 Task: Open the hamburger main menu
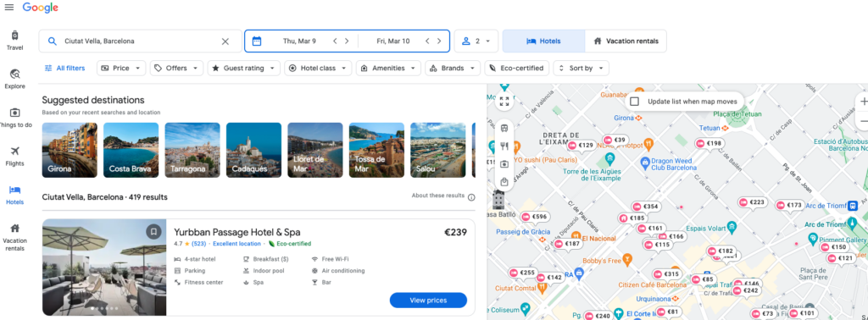click(8, 7)
